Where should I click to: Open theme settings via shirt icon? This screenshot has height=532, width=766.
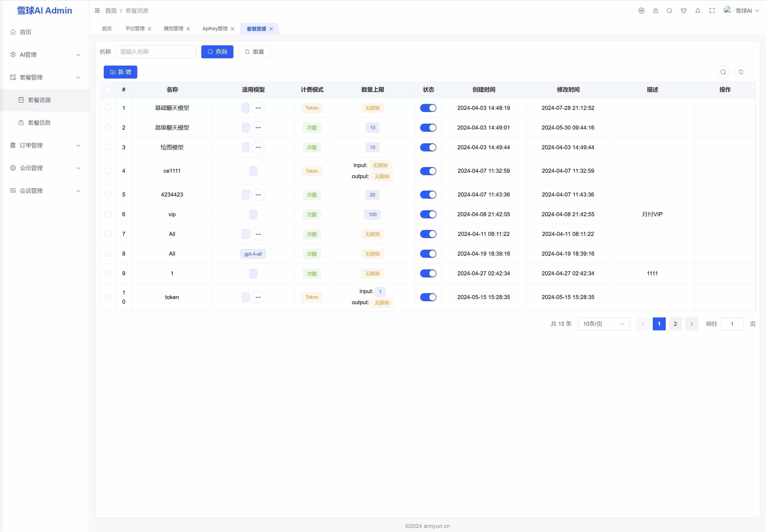684,11
